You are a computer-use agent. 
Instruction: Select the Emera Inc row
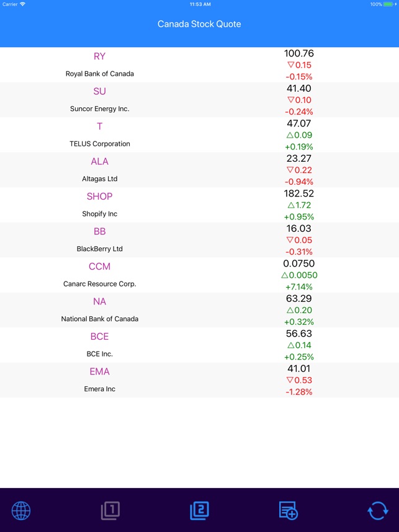(x=199, y=380)
